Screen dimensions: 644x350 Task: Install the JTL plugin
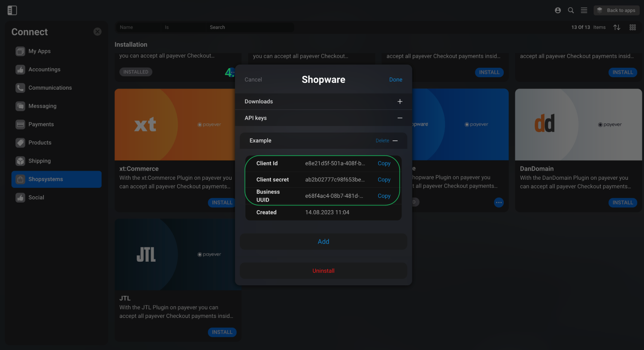pyautogui.click(x=222, y=332)
